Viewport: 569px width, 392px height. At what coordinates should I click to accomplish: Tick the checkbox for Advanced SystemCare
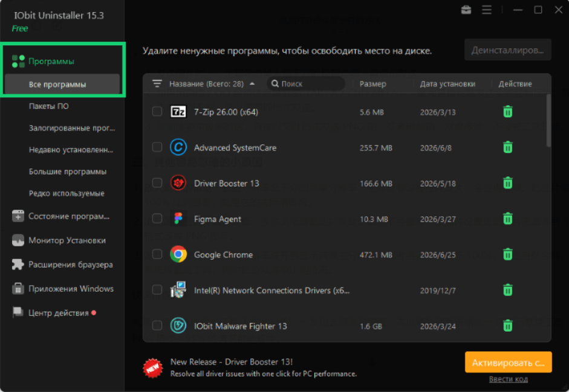click(x=157, y=147)
